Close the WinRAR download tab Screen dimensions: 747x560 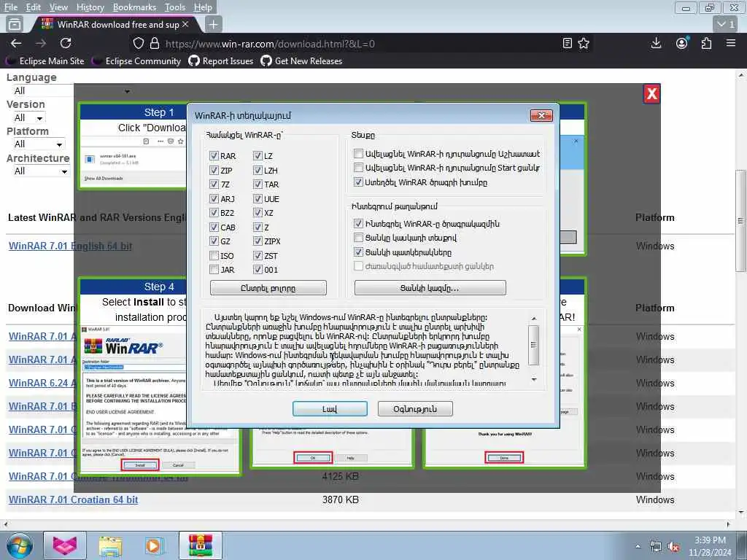(185, 24)
